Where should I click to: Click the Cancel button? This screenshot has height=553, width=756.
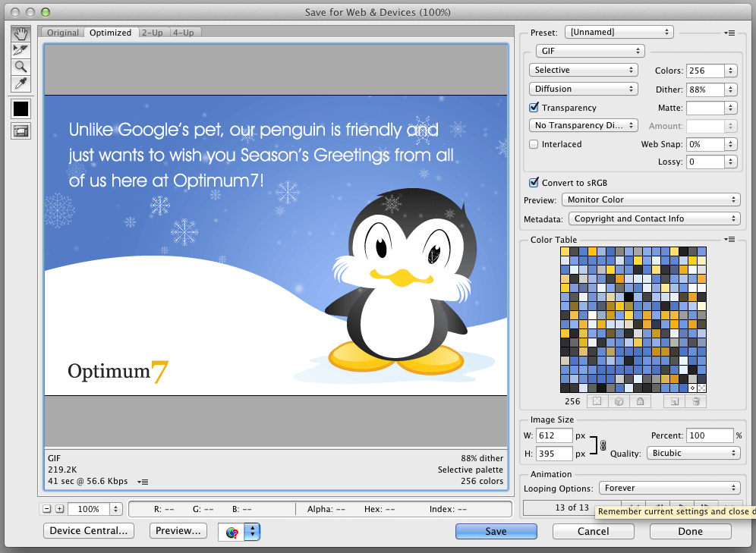pyautogui.click(x=593, y=531)
